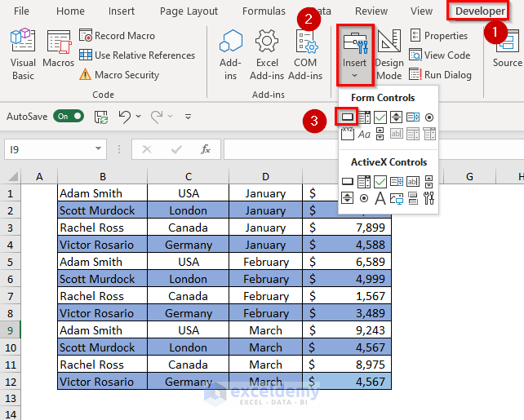Select the Germany cell in row 8
This screenshot has width=524, height=420.
189,313
